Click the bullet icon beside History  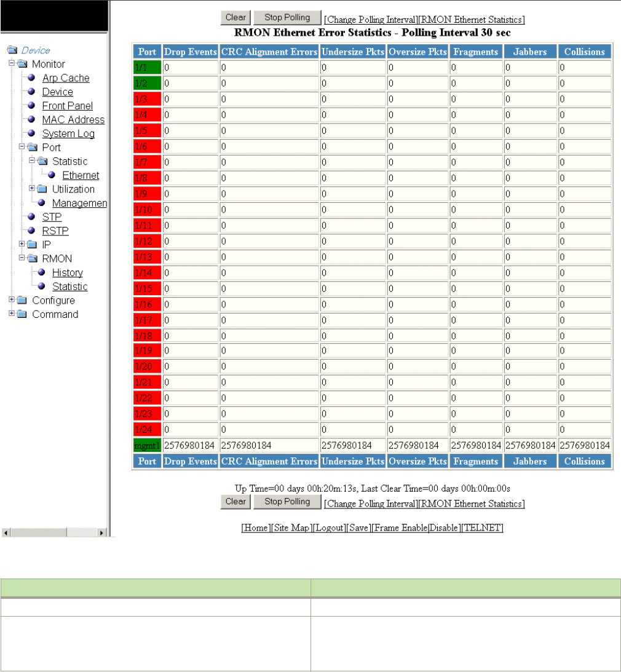tap(42, 272)
